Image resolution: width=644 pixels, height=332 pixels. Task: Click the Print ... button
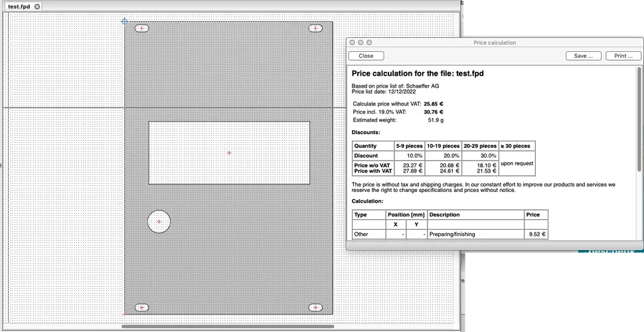click(x=623, y=56)
